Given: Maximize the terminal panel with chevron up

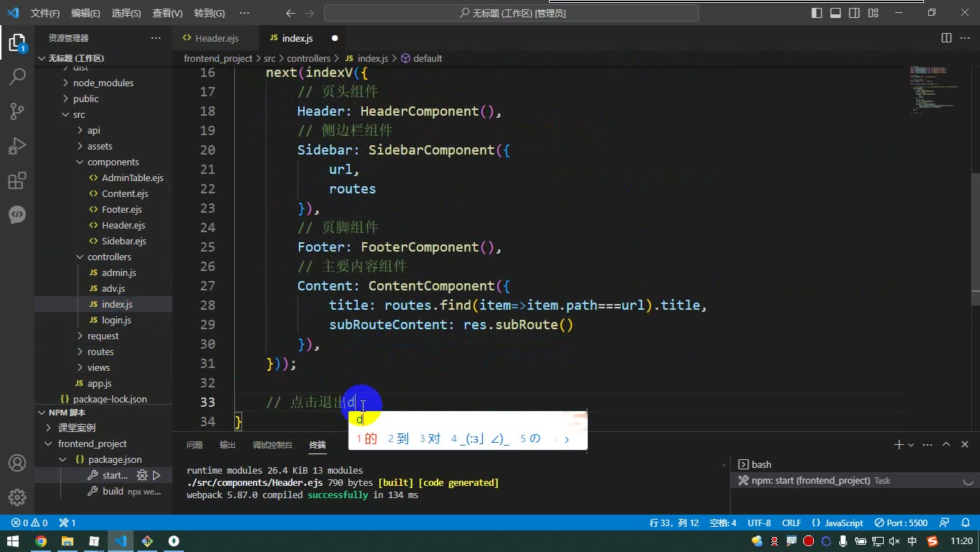Looking at the screenshot, I should 946,445.
